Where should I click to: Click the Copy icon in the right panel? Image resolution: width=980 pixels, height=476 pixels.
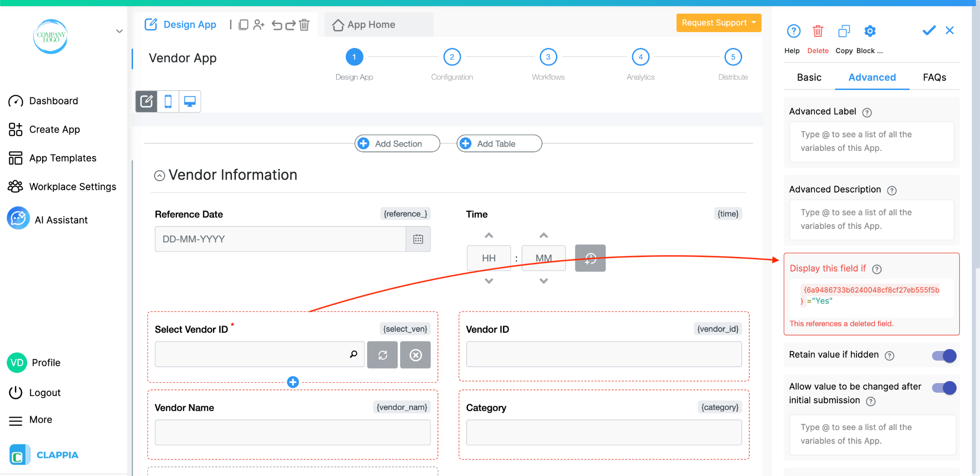click(x=844, y=31)
